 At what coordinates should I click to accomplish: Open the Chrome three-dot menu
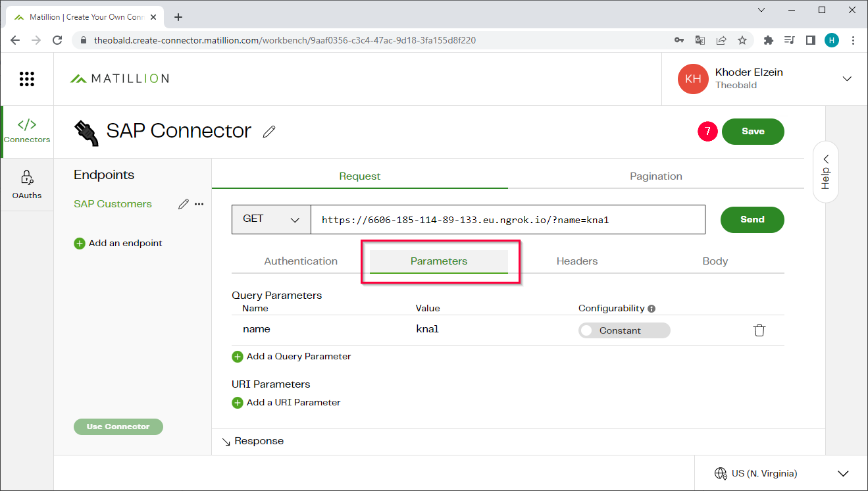pos(854,40)
